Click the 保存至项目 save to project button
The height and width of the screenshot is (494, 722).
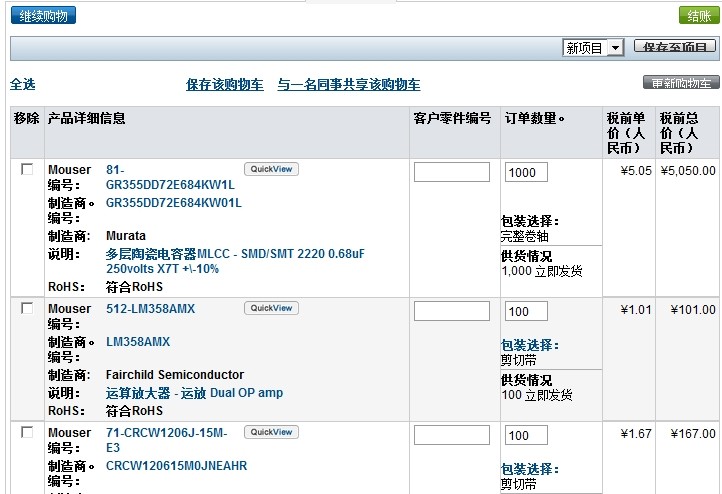tap(675, 46)
